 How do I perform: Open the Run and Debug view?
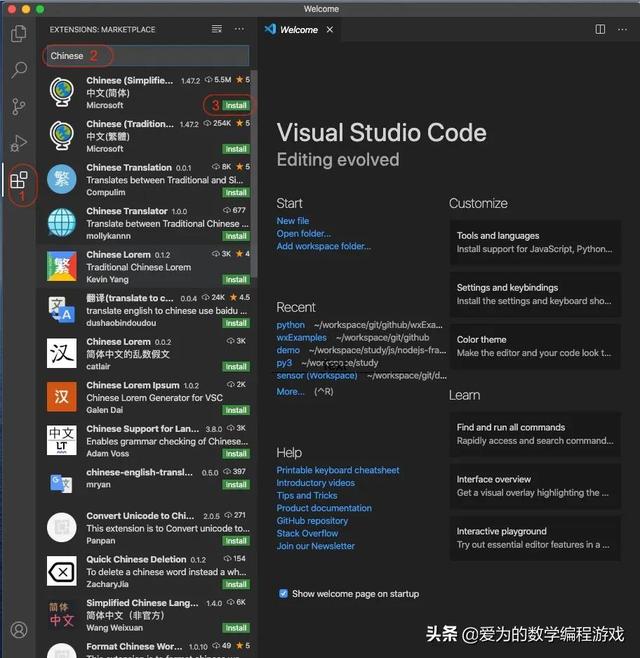19,143
